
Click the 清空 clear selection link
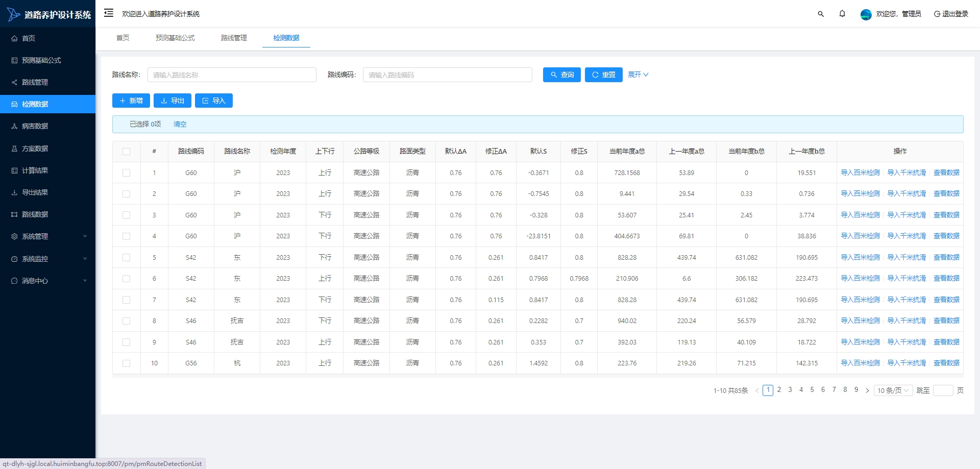(180, 124)
